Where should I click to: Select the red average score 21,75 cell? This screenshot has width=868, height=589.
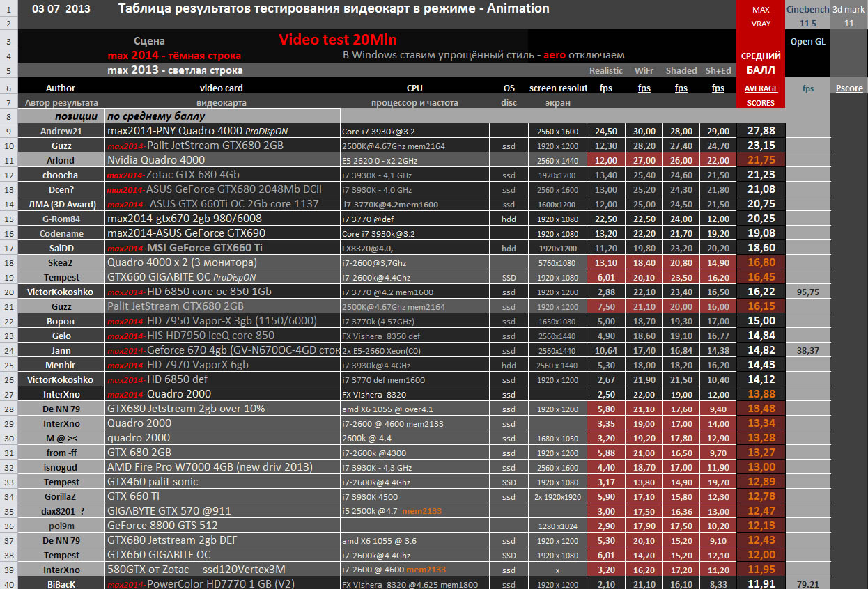point(761,160)
